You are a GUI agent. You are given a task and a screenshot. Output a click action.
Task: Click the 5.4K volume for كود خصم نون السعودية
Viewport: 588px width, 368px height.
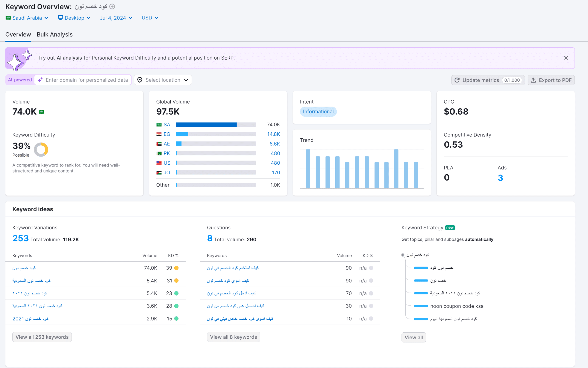(152, 281)
